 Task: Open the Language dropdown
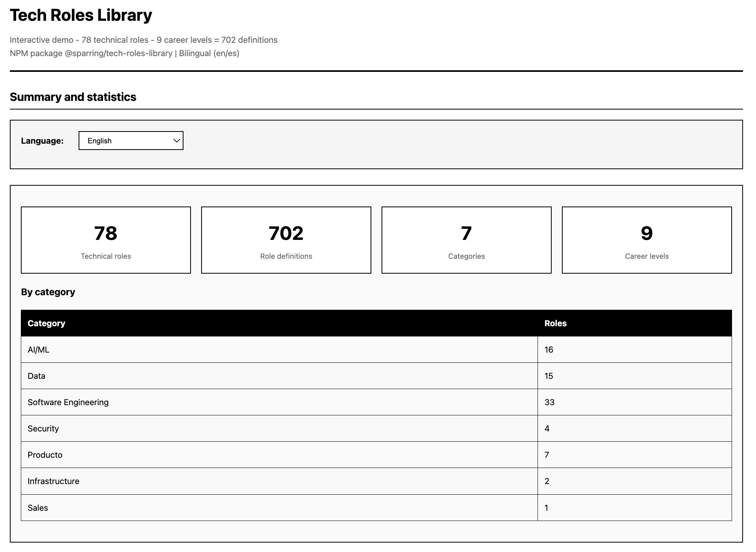click(130, 141)
